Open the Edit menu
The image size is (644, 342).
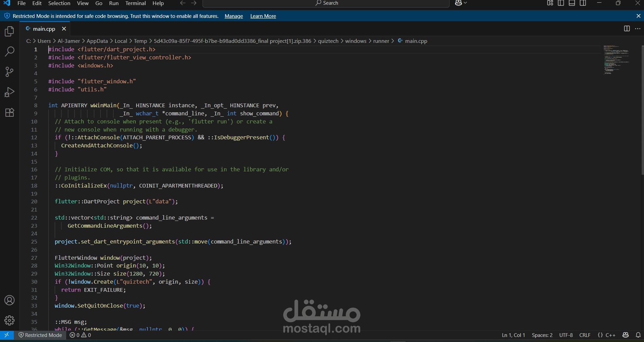(37, 3)
